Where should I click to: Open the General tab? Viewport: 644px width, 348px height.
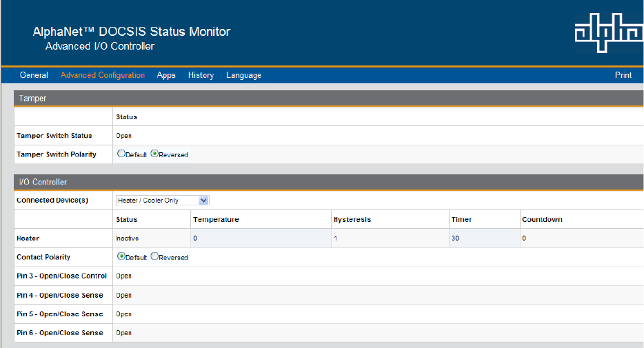point(34,75)
